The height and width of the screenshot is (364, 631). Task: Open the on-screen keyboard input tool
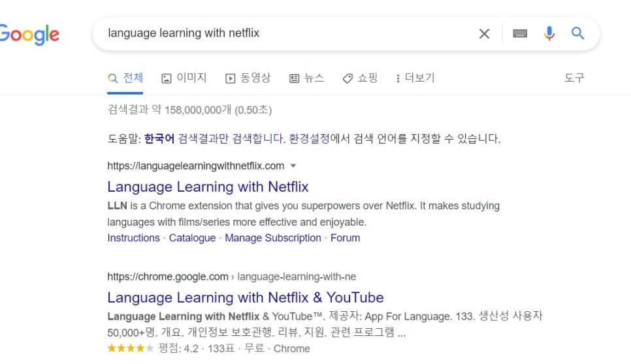click(x=520, y=33)
